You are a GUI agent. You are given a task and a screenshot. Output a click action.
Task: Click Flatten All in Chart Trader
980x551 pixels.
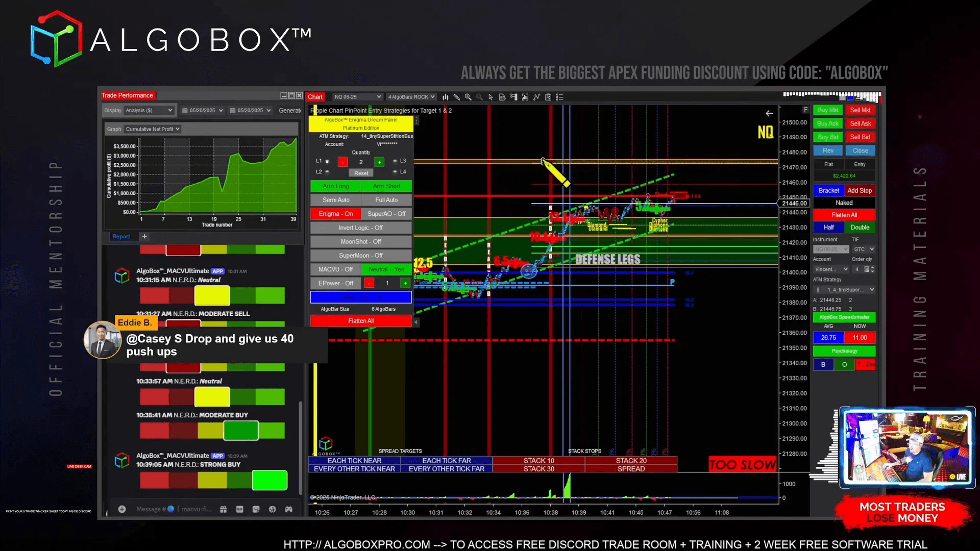point(844,215)
